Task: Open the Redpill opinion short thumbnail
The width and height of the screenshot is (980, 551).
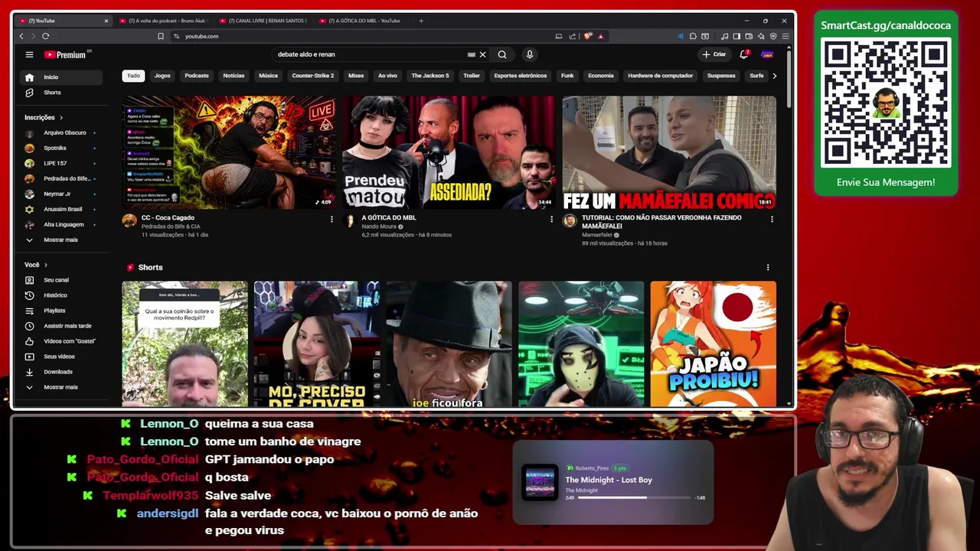Action: (185, 344)
